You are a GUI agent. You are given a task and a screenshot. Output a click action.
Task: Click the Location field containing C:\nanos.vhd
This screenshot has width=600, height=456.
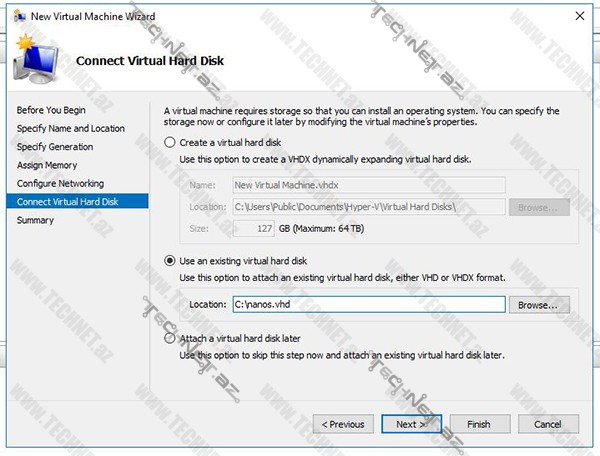[367, 304]
